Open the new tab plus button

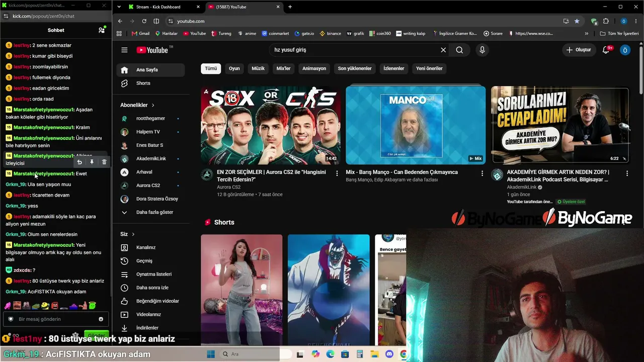290,7
